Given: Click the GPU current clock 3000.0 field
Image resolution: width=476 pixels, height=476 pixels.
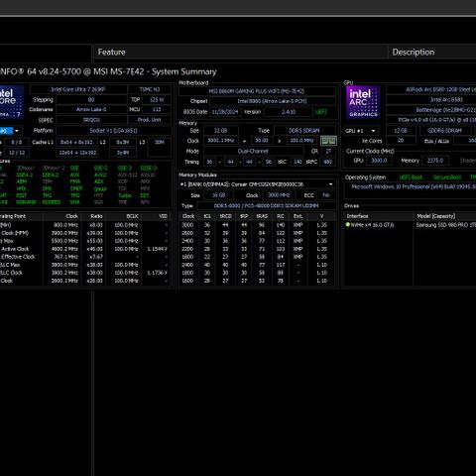Looking at the screenshot, I should 379,161.
